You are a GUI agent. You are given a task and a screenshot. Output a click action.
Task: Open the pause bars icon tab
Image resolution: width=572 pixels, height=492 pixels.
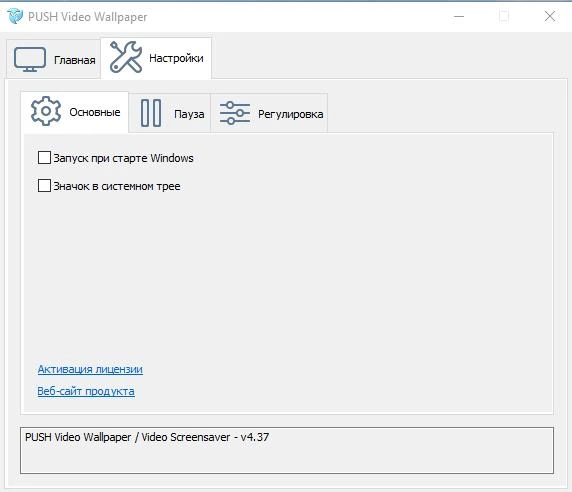click(151, 113)
